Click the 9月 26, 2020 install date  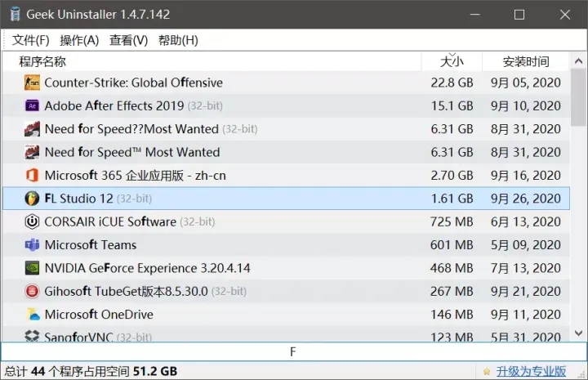point(526,199)
